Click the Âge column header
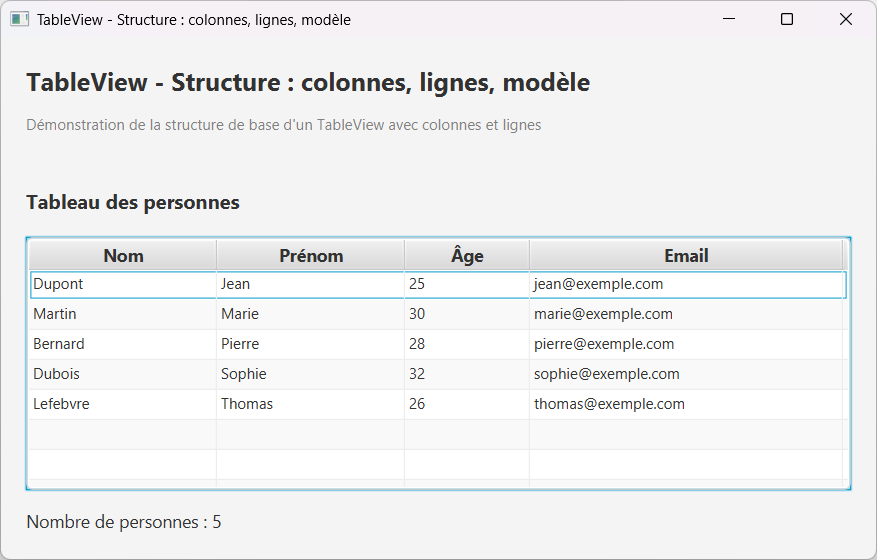This screenshot has width=877, height=560. [467, 256]
